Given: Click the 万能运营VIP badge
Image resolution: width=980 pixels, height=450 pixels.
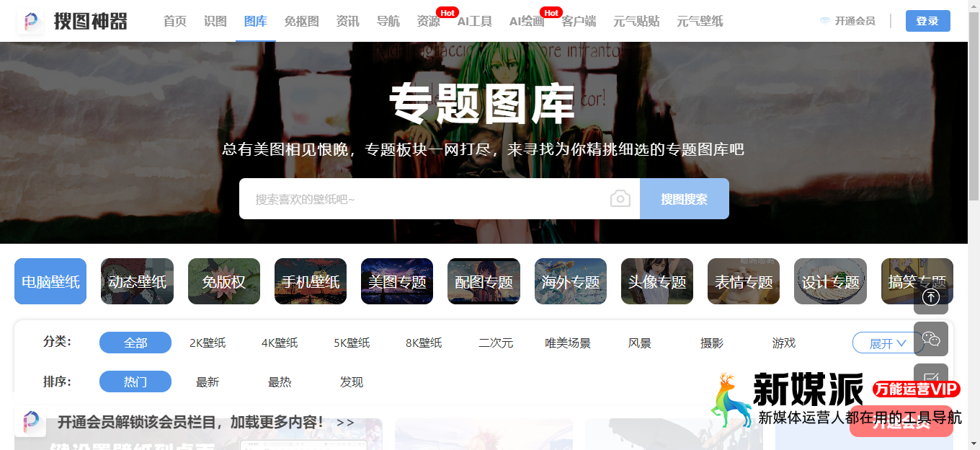Looking at the screenshot, I should click(x=917, y=389).
